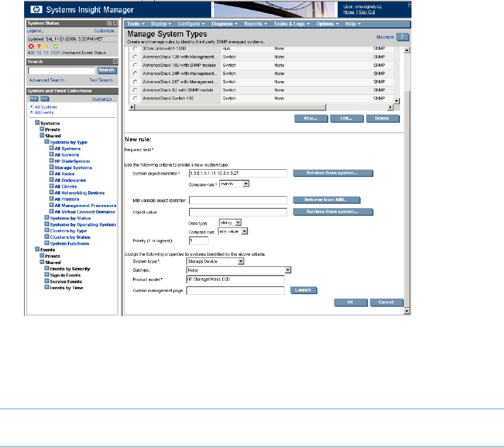Click the Retrieve from MIB... button
The height and width of the screenshot is (447, 504).
326,200
